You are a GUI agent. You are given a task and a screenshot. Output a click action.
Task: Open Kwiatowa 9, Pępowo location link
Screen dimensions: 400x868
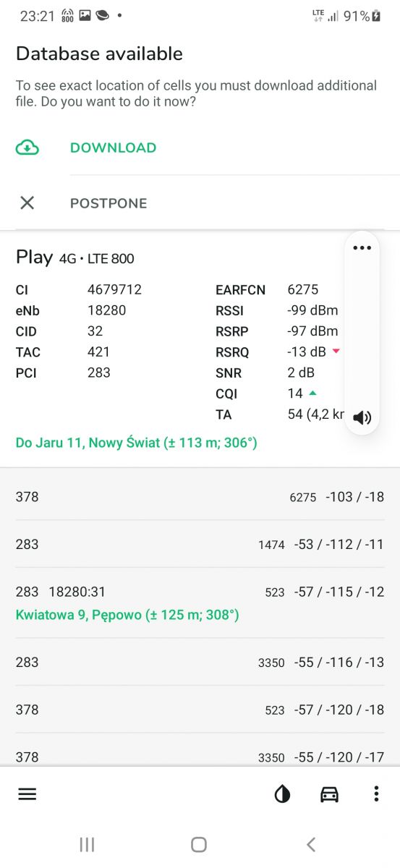point(127,615)
